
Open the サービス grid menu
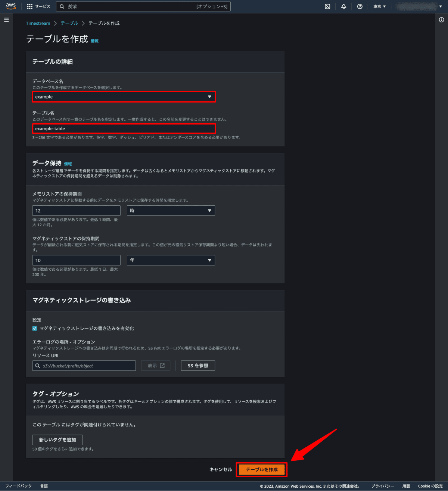pos(38,6)
